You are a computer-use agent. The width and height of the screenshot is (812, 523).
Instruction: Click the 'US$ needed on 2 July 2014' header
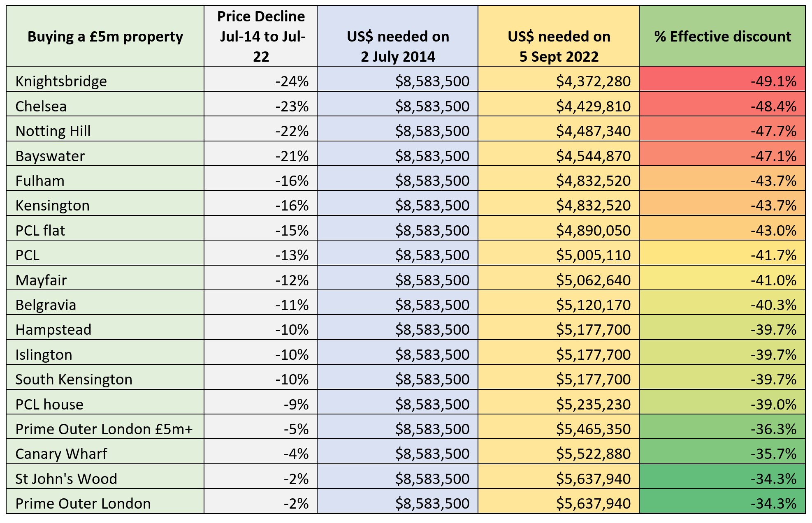[398, 46]
